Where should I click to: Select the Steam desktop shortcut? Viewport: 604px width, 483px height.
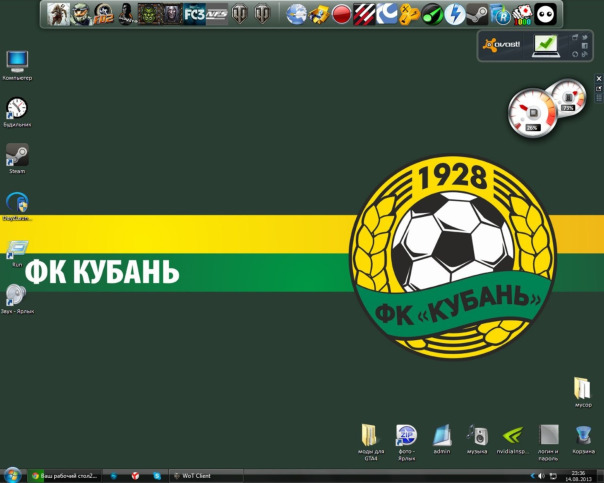click(17, 159)
